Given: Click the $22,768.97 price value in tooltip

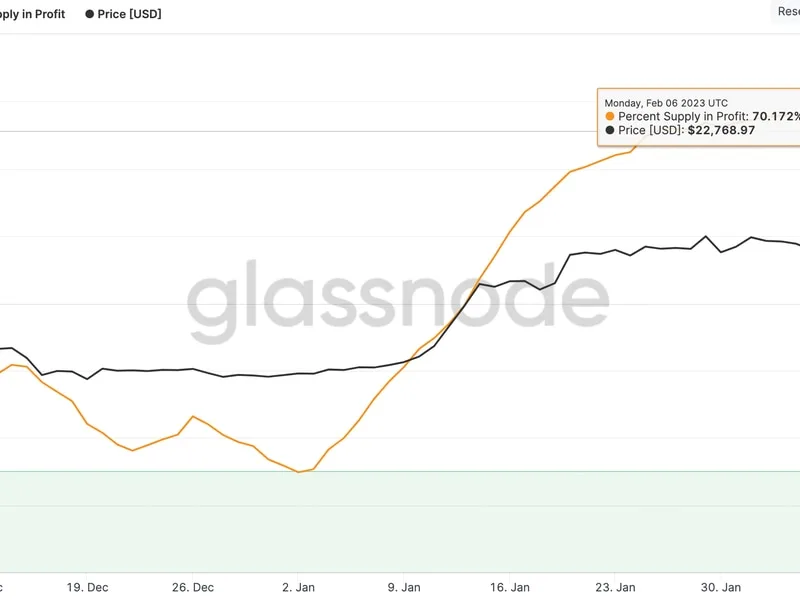Looking at the screenshot, I should coord(721,130).
